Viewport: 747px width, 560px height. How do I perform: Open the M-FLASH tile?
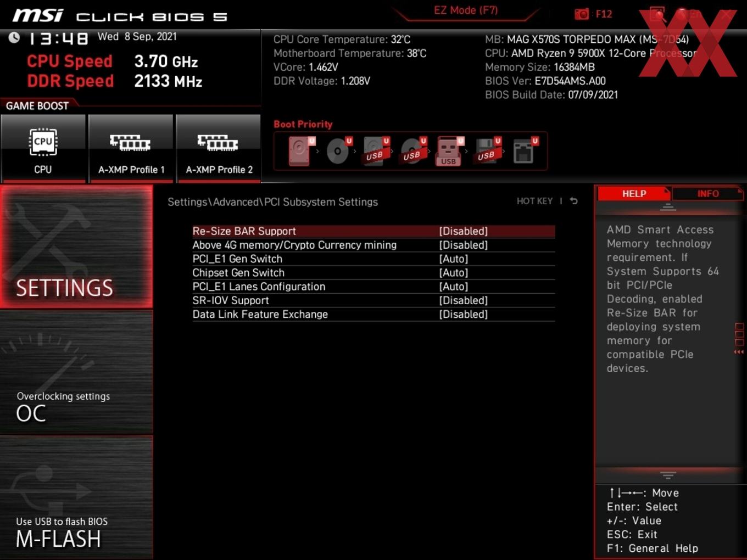(x=76, y=497)
